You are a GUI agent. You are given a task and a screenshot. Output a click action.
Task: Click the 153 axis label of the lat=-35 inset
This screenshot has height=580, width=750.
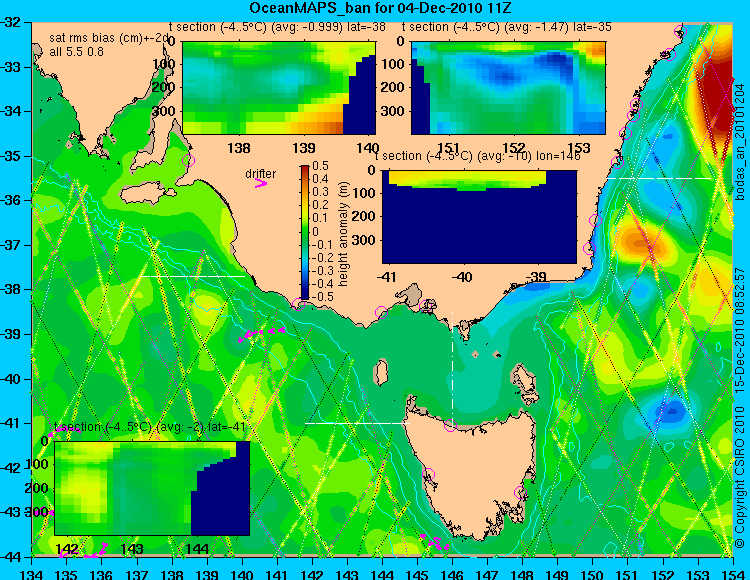tap(579, 148)
